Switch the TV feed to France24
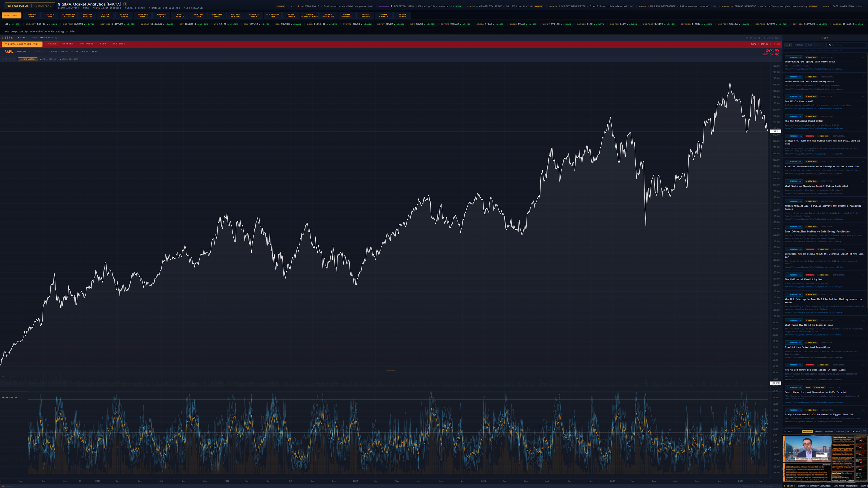 tap(840, 431)
